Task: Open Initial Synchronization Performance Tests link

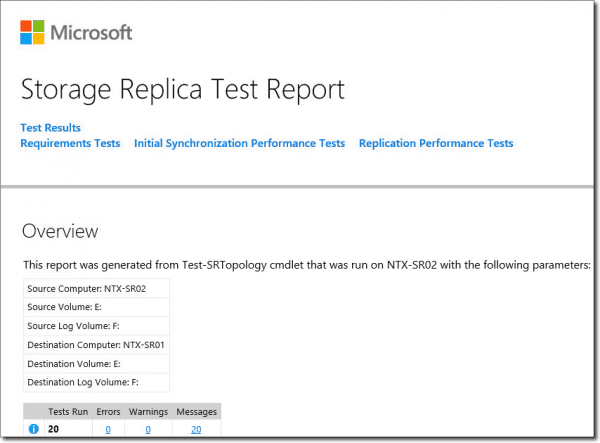Action: [240, 143]
